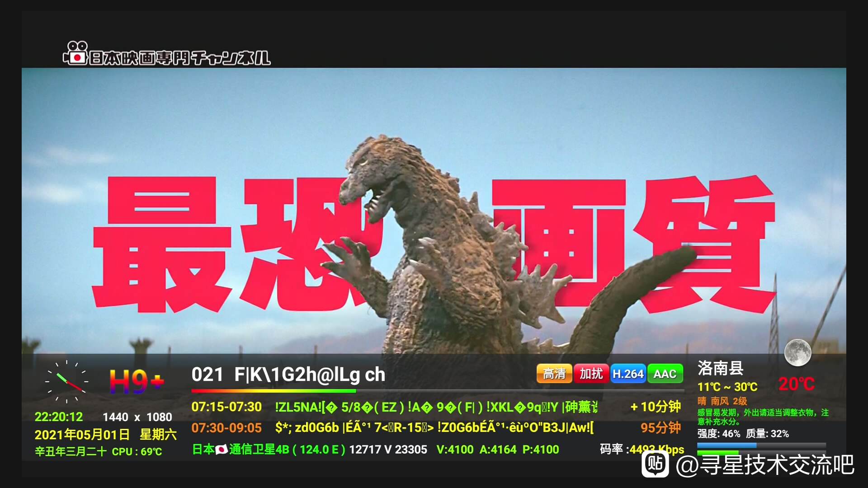Click the program progress bar under channel name
The width and height of the screenshot is (868, 488).
click(438, 391)
